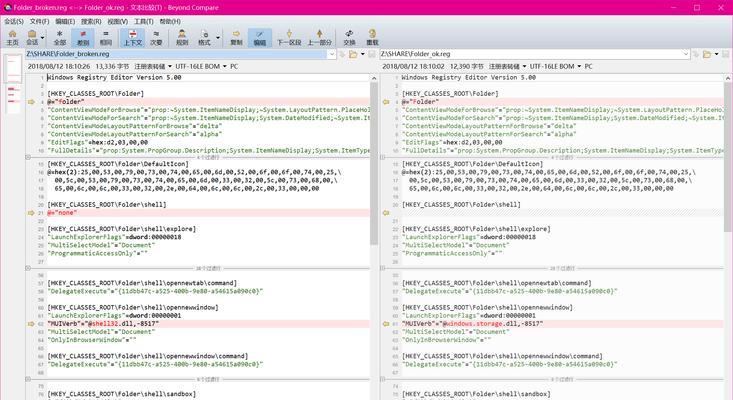Click right copy arrow beside windows.storage.dll line
This screenshot has height=400, width=733.
tap(386, 323)
